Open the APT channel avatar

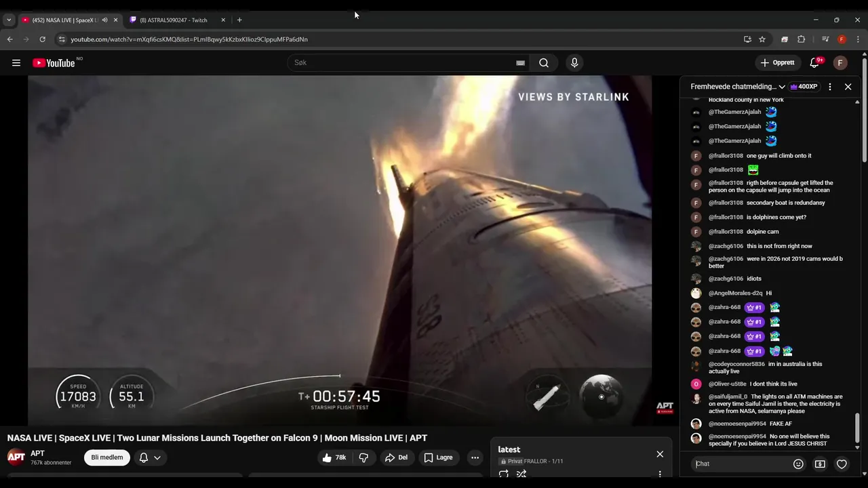[16, 457]
